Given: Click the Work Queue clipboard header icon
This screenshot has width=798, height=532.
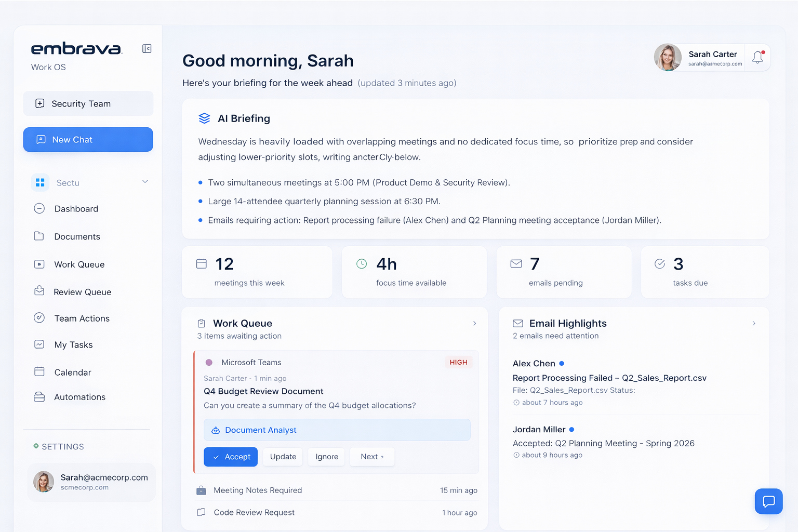Looking at the screenshot, I should [x=202, y=323].
